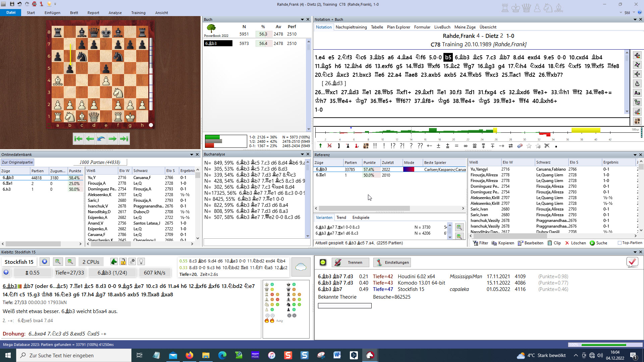
Task: Click Filter in Referenz toolbar
Action: click(481, 243)
